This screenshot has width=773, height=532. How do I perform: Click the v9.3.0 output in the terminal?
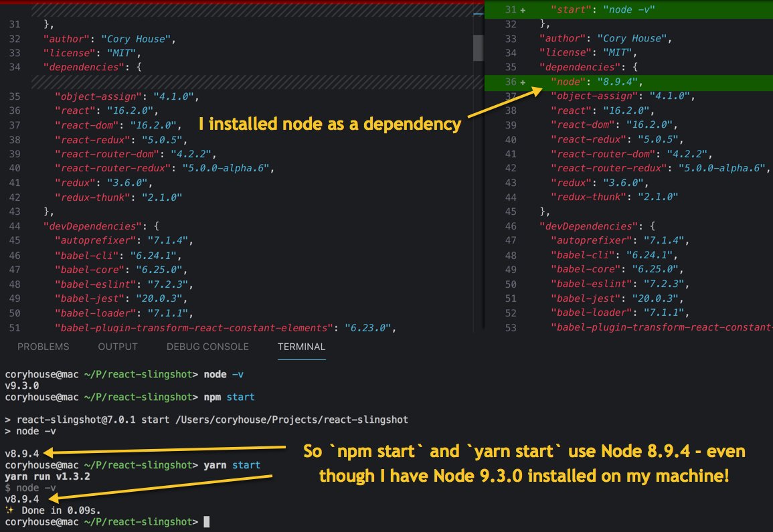pyautogui.click(x=21, y=385)
